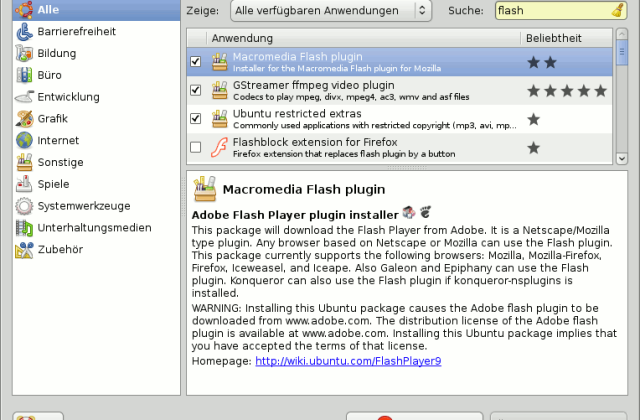Click the Macromedia Flash plugin row title
The image size is (640, 420).
[298, 57]
